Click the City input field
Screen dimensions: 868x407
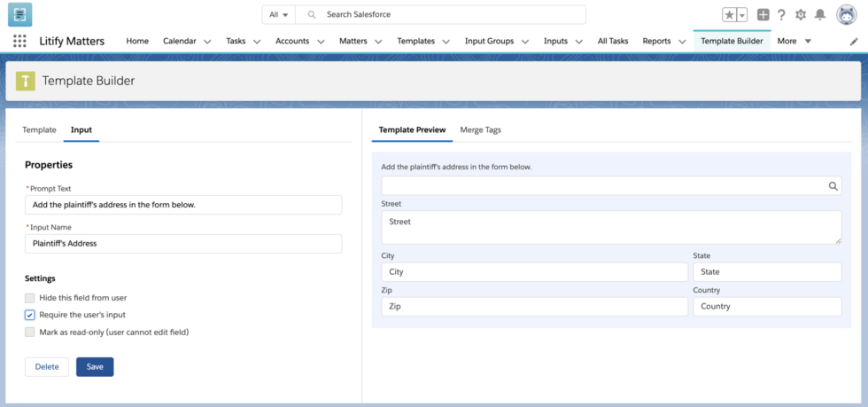534,272
